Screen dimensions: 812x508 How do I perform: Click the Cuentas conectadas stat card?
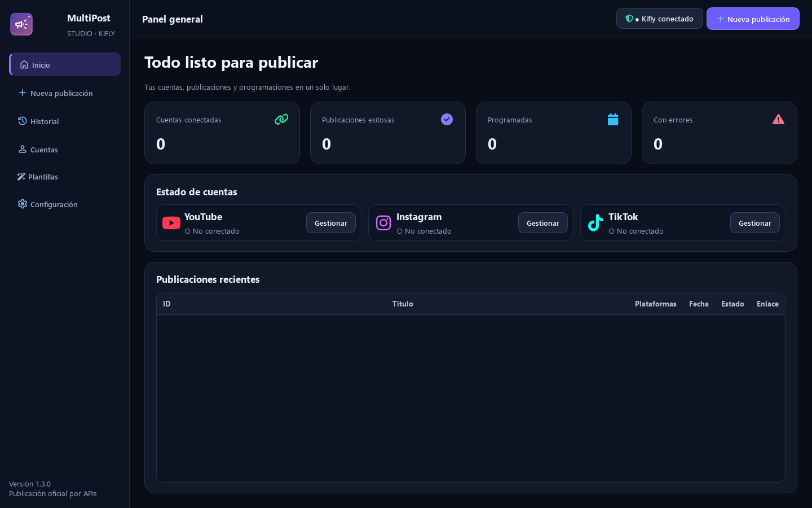point(222,133)
